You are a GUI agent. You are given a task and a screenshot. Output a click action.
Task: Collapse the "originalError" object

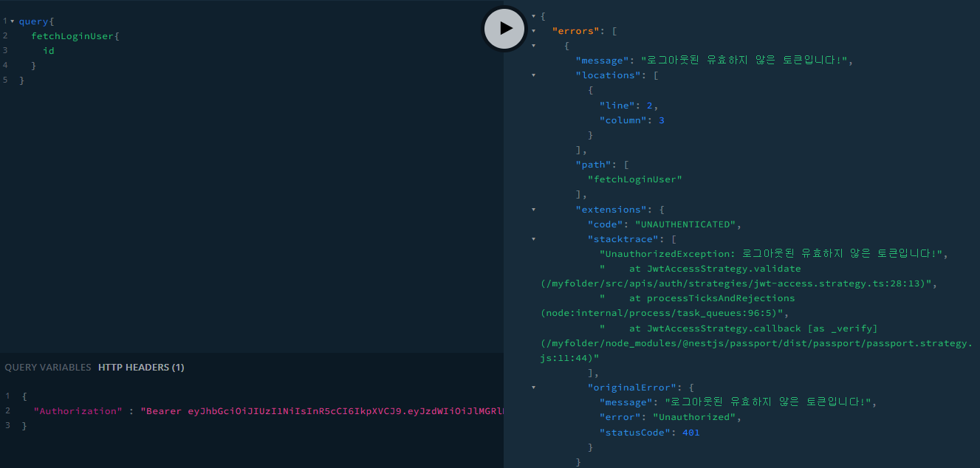(x=533, y=387)
